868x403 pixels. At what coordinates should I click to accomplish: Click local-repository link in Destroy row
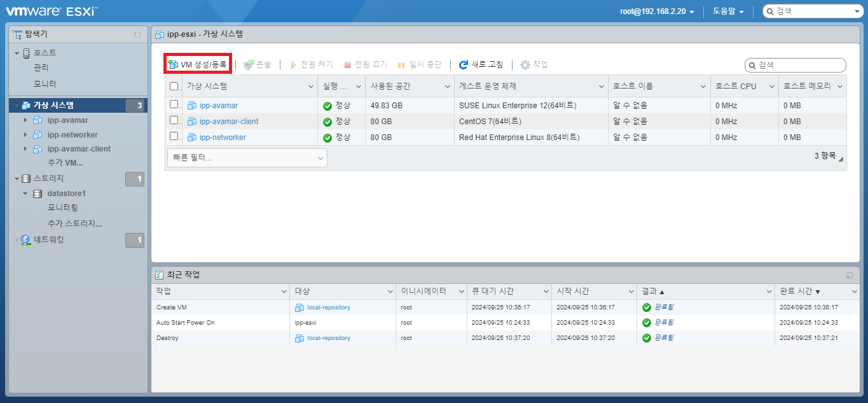pos(329,338)
